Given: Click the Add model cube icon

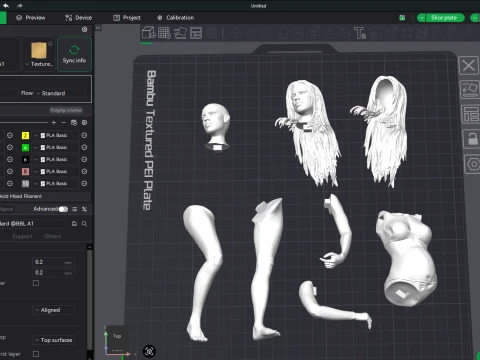Looking at the screenshot, I should (x=149, y=33).
